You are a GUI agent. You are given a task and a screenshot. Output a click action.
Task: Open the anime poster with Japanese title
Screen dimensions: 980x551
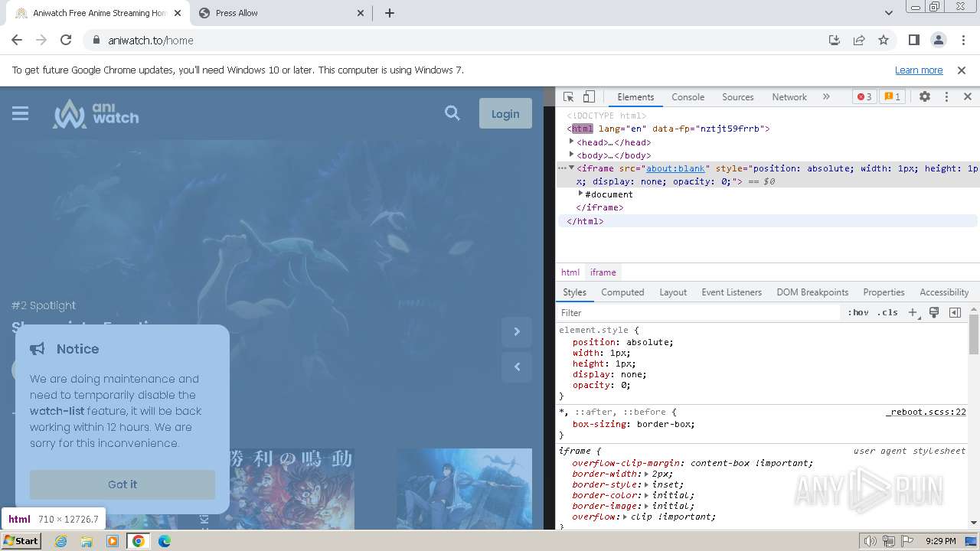pos(287,488)
